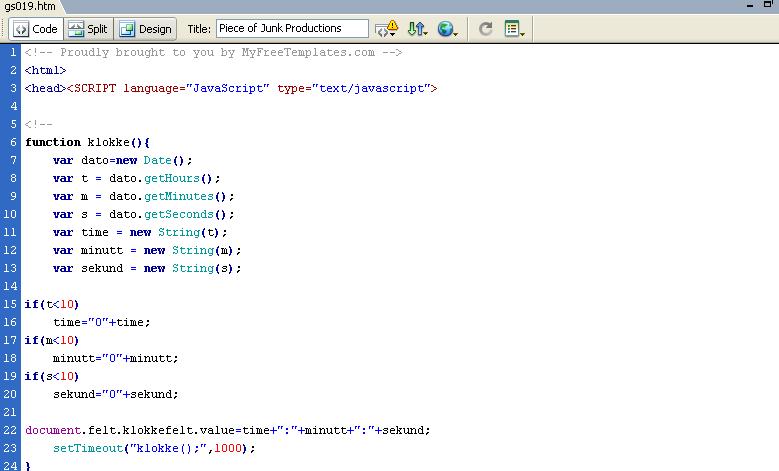Switch to Split view
Image resolution: width=779 pixels, height=471 pixels.
click(x=88, y=29)
